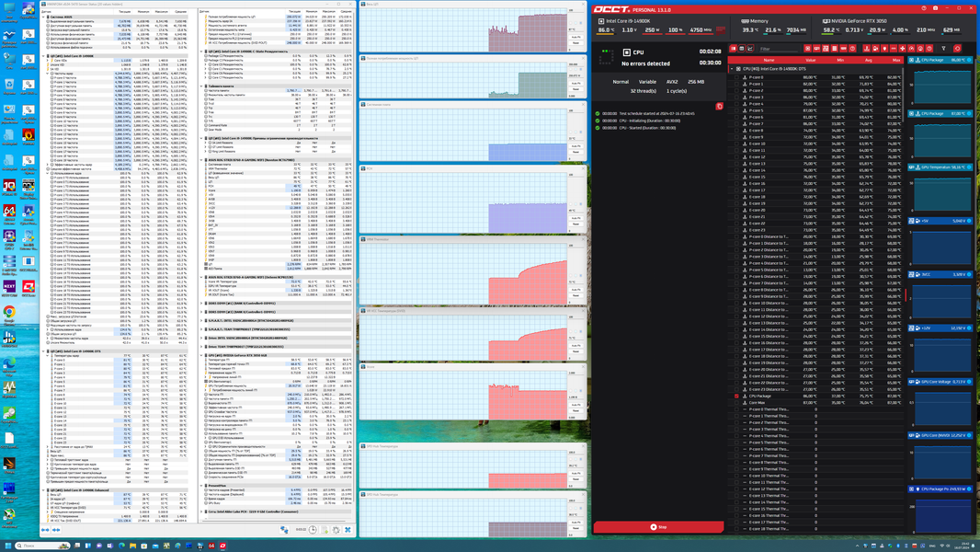The height and width of the screenshot is (552, 980).
Task: Collapse the Частоты ядер subtree in HWiNFO
Action: pos(48,74)
